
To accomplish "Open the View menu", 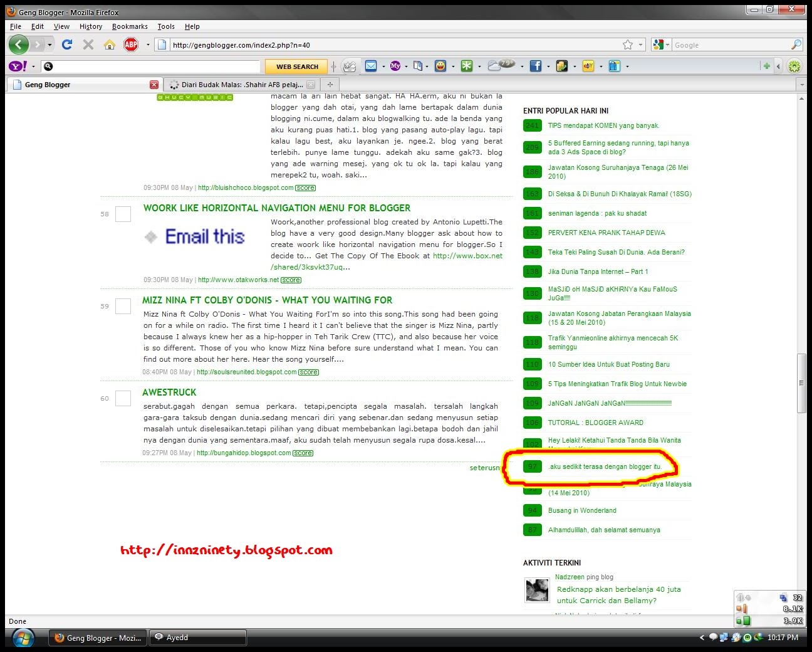I will pyautogui.click(x=61, y=26).
